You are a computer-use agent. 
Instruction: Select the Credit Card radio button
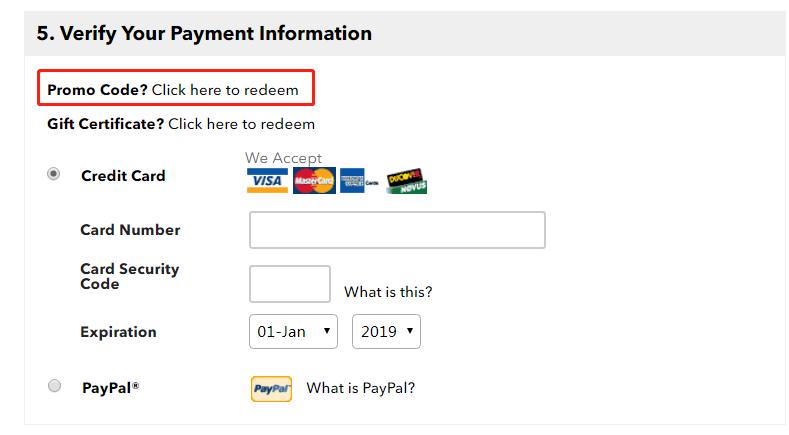pos(53,174)
